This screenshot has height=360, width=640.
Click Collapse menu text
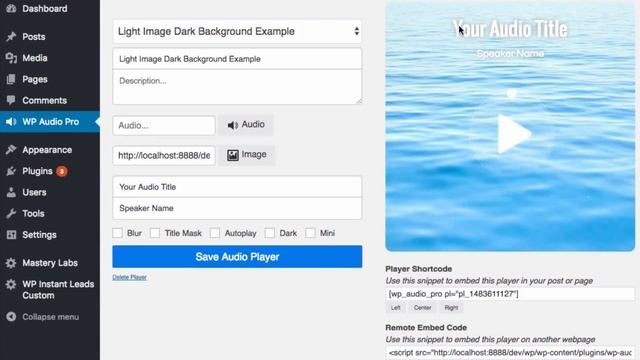(51, 317)
